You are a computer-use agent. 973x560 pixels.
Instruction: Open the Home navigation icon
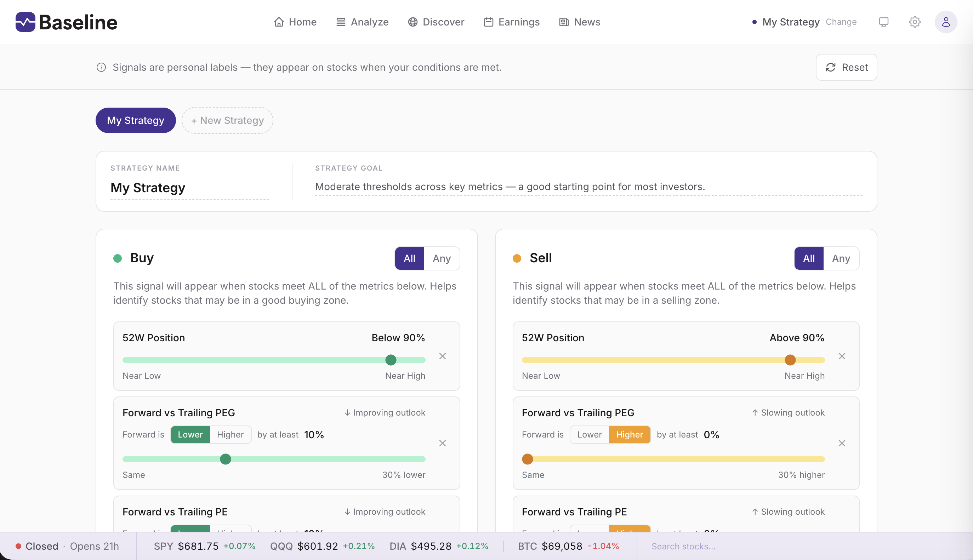click(280, 22)
